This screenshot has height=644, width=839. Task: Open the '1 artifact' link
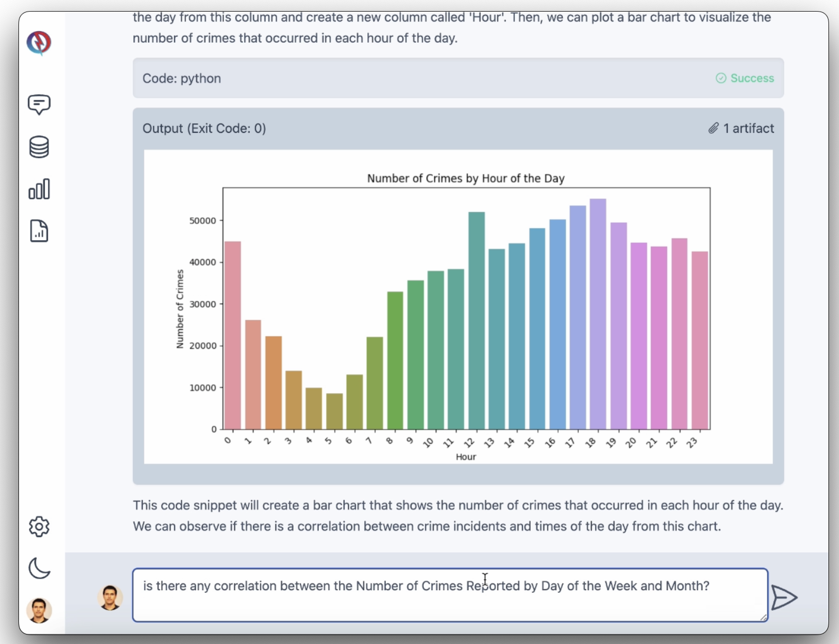click(x=749, y=128)
